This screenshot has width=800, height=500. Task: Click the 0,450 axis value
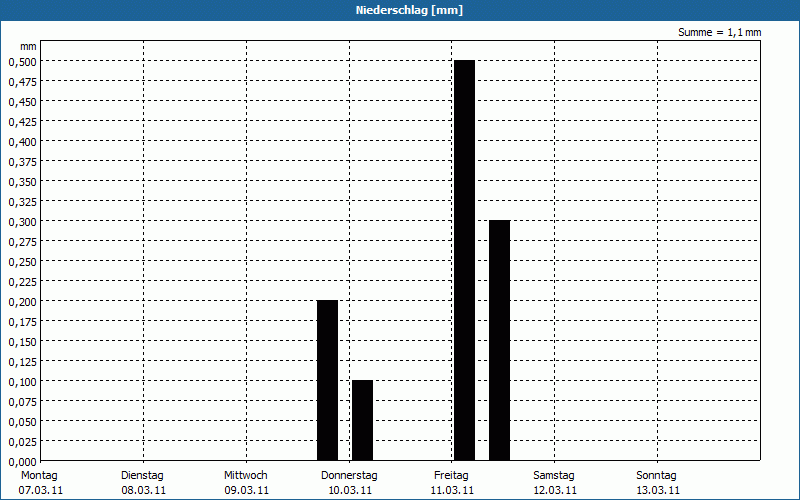pyautogui.click(x=23, y=102)
